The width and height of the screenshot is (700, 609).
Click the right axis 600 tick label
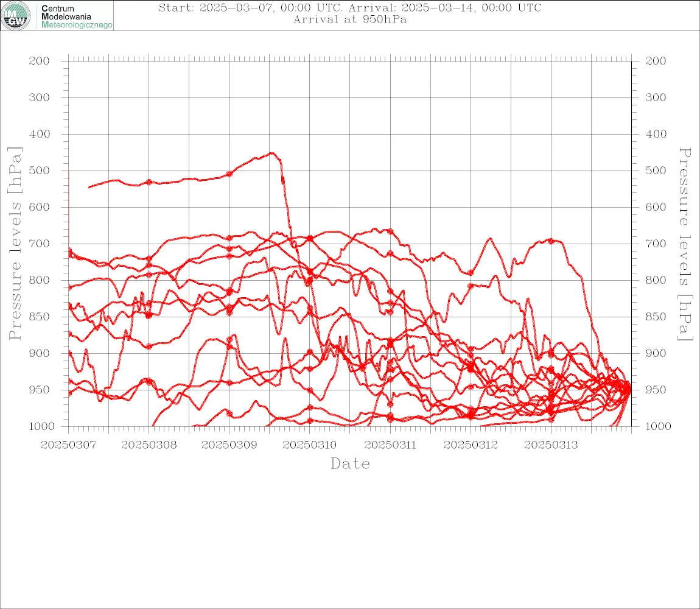[x=656, y=207]
